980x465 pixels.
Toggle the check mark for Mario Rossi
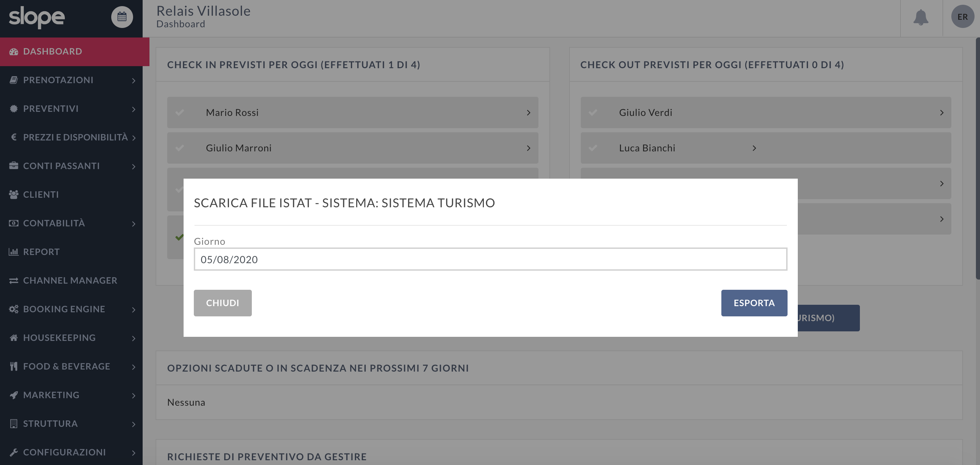[179, 112]
